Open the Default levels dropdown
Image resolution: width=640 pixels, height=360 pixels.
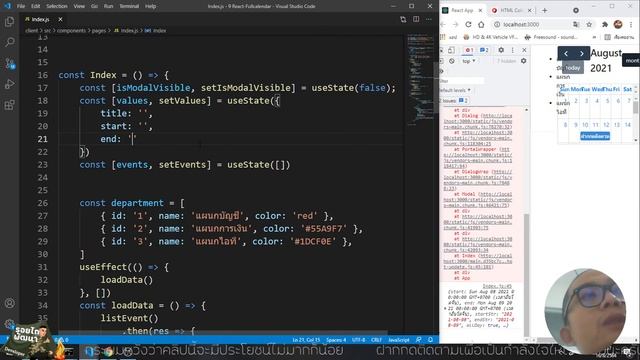(x=456, y=90)
